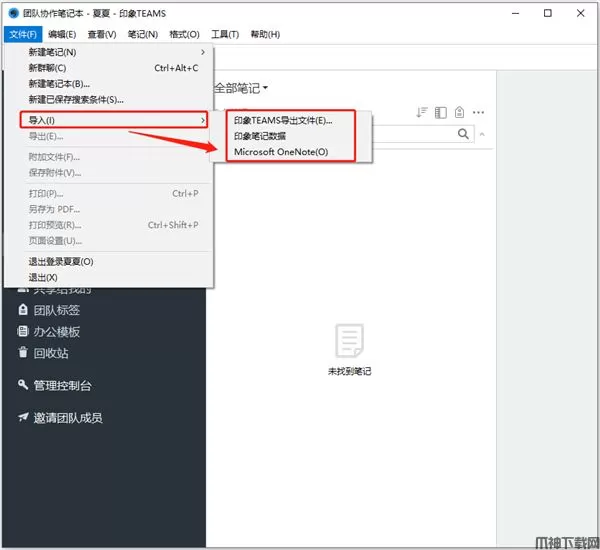600x550 pixels.
Task: Expand the 新建笔记(N) submenu arrow
Action: [203, 52]
